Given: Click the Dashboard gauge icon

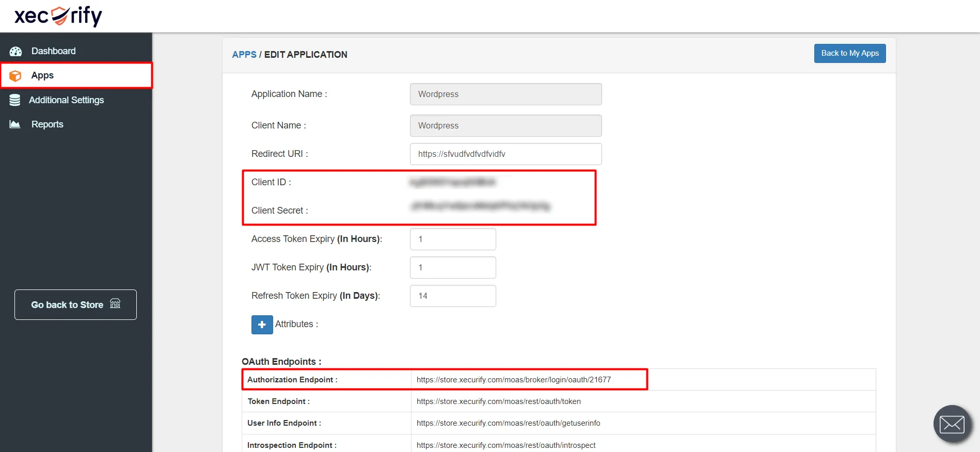Looking at the screenshot, I should tap(15, 51).
